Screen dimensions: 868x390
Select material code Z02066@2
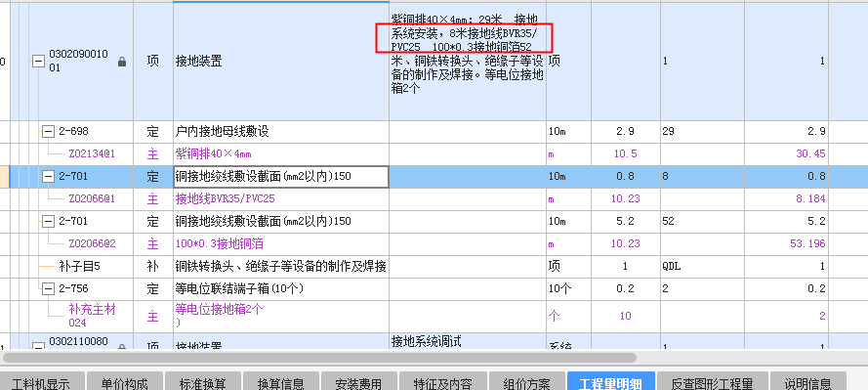[92, 243]
